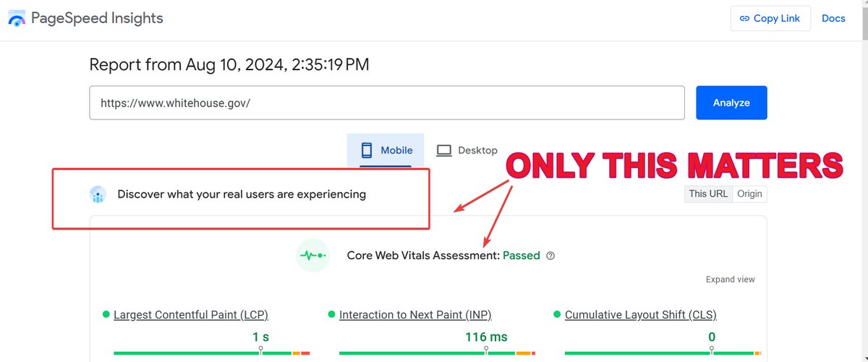Click the real users experience icon

[98, 195]
